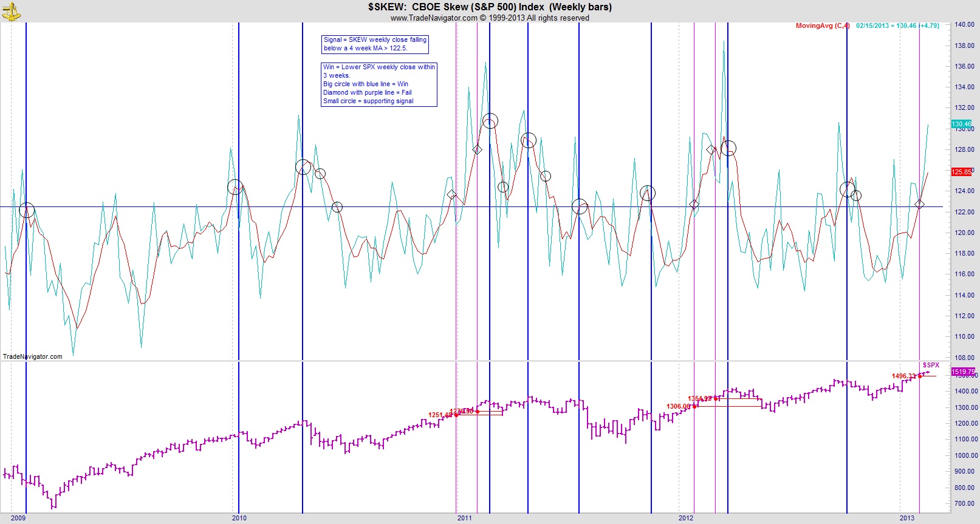The height and width of the screenshot is (524, 980).
Task: Click the 140.00 value on the price scale
Action: coord(965,25)
